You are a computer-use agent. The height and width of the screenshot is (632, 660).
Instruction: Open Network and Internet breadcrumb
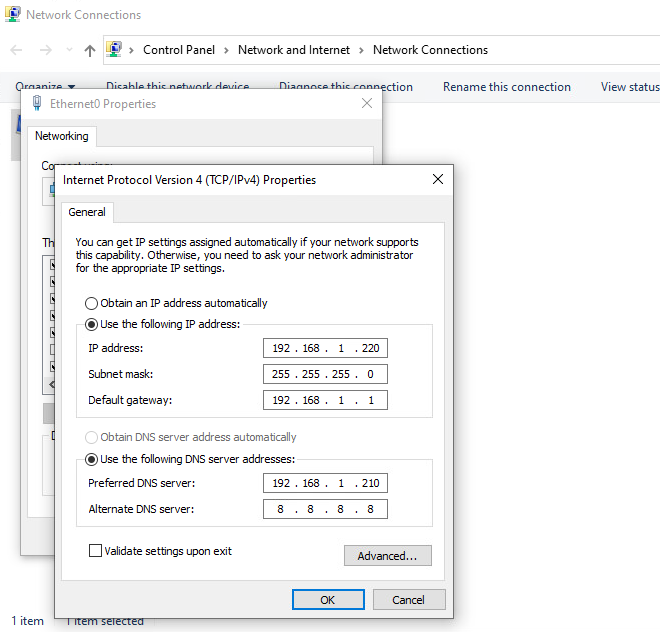point(294,50)
